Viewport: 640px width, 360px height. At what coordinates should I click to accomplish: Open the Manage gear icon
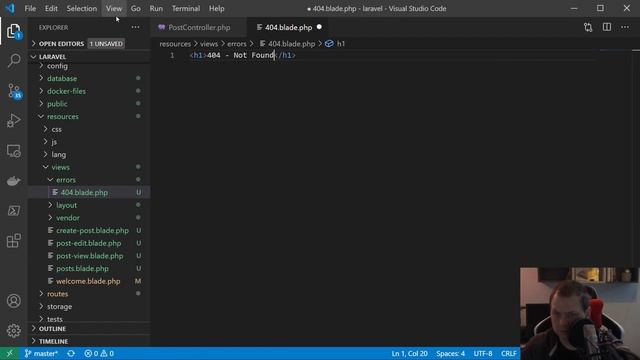(13, 330)
